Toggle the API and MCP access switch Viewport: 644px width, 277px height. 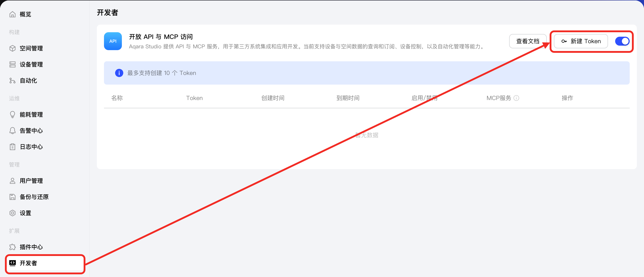pos(622,41)
